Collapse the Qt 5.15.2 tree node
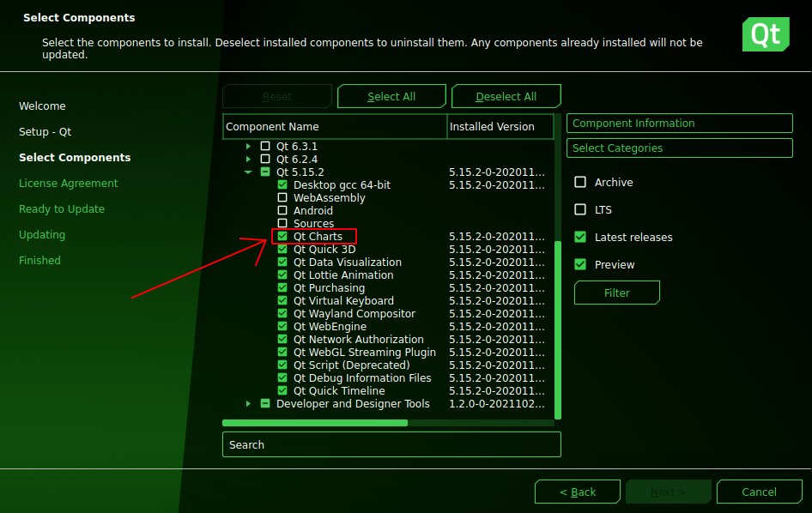The height and width of the screenshot is (513, 812). coord(248,172)
